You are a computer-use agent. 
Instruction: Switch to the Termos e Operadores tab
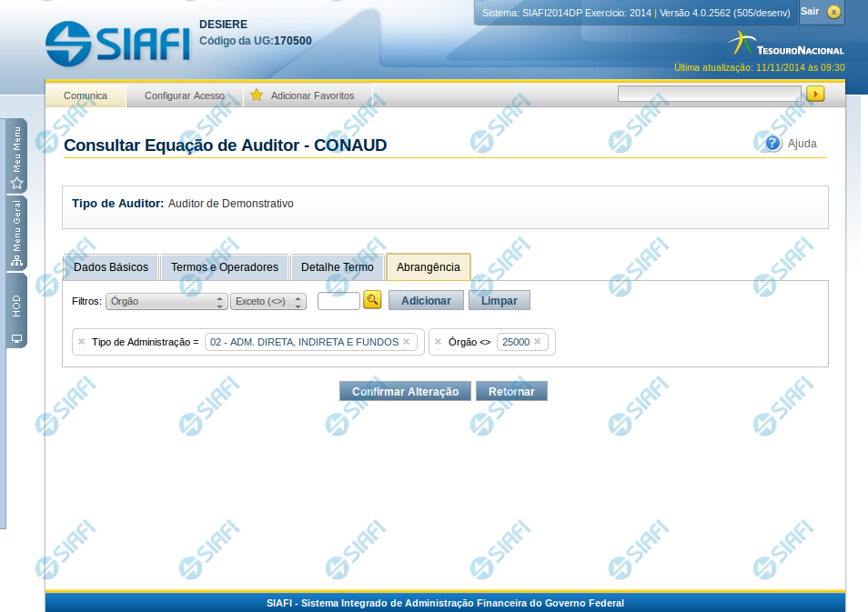click(x=225, y=267)
